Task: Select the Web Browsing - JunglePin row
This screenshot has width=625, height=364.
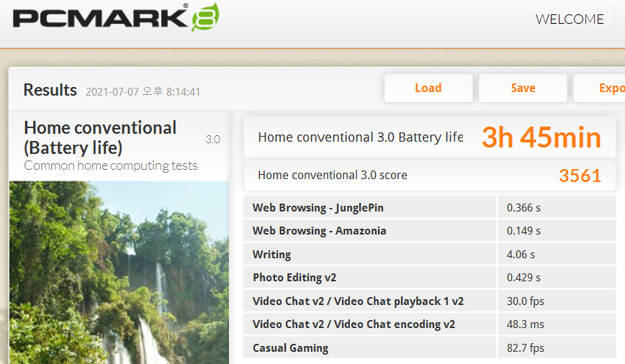Action: click(x=430, y=207)
